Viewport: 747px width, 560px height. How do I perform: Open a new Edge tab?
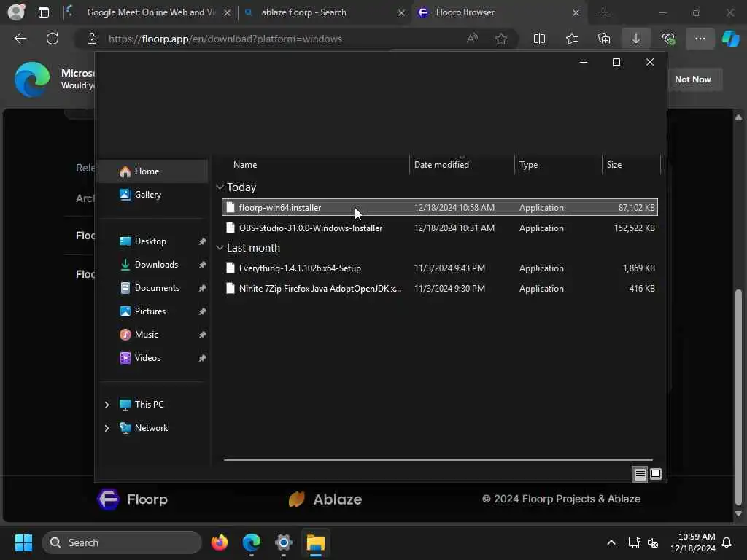(x=603, y=12)
